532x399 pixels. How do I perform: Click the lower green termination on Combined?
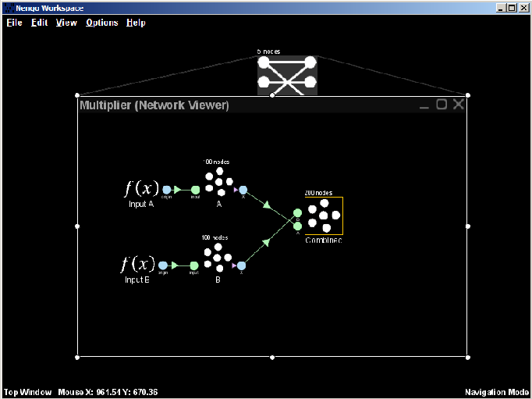[297, 226]
